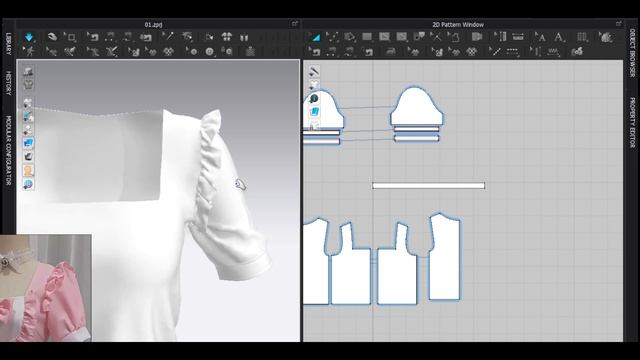Select the Polygon pattern tool in 2D toolbar
This screenshot has width=640, height=360.
[x=350, y=37]
